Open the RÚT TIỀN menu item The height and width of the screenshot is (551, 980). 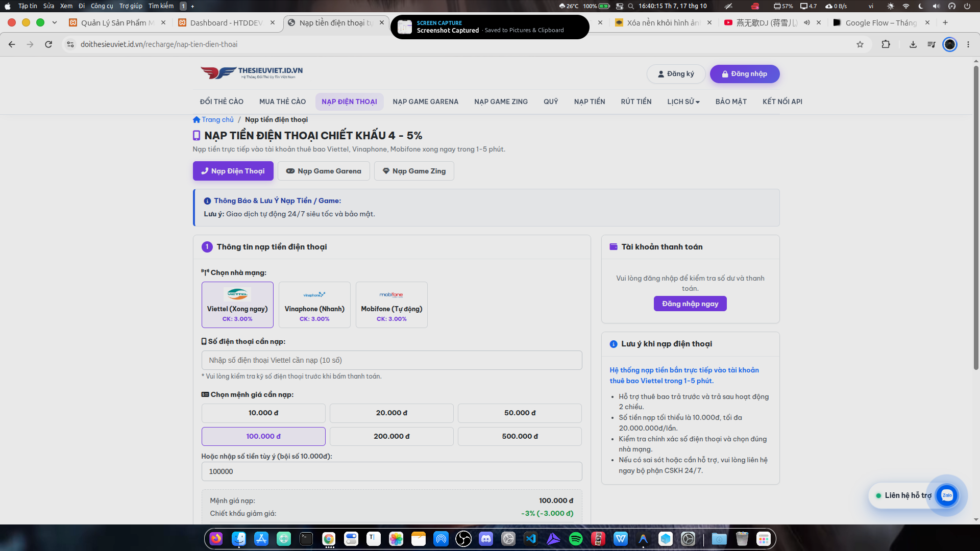(x=636, y=102)
